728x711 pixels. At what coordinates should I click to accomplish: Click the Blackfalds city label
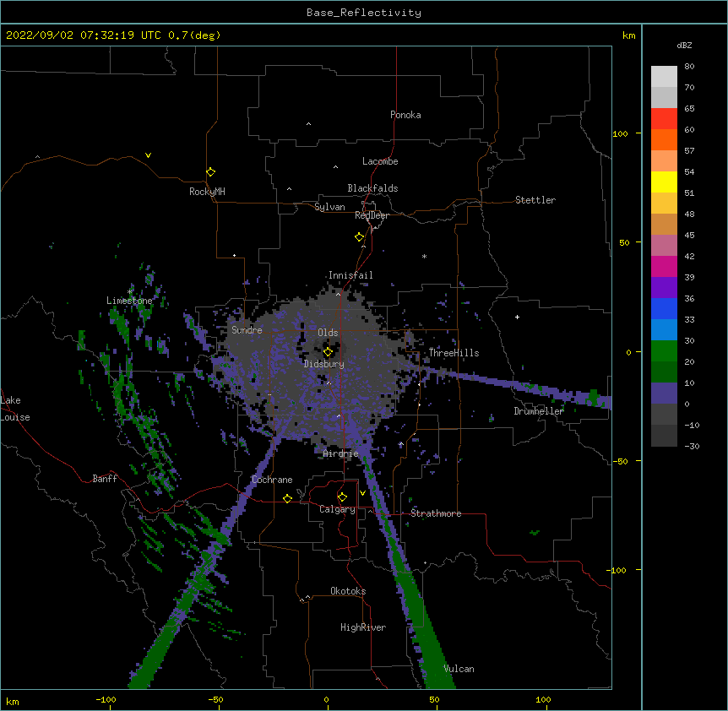(372, 188)
